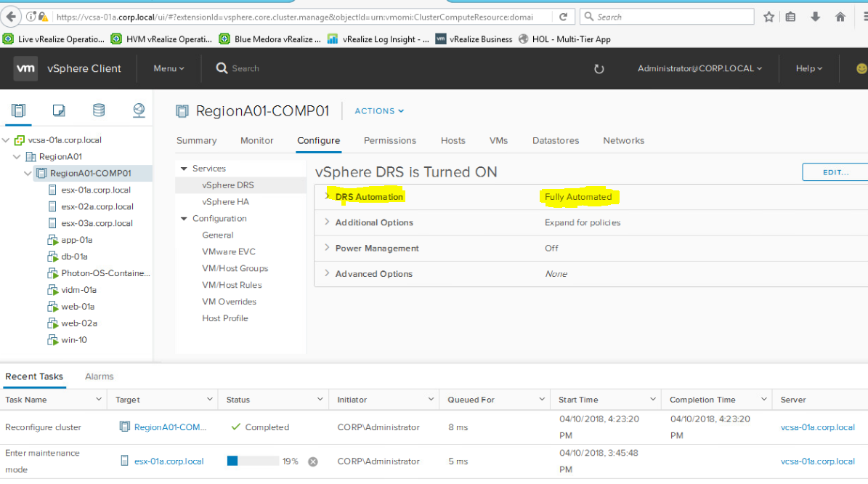The height and width of the screenshot is (484, 868).
Task: Open the Storage inventory view
Action: pyautogui.click(x=99, y=110)
